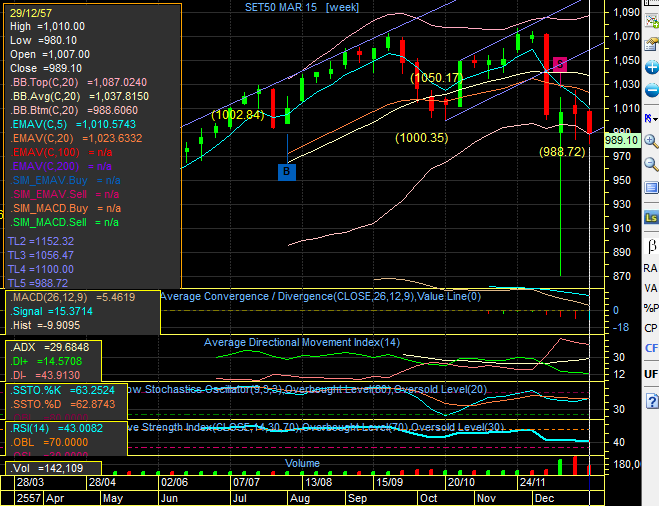Click the VA sidebar button

point(651,288)
